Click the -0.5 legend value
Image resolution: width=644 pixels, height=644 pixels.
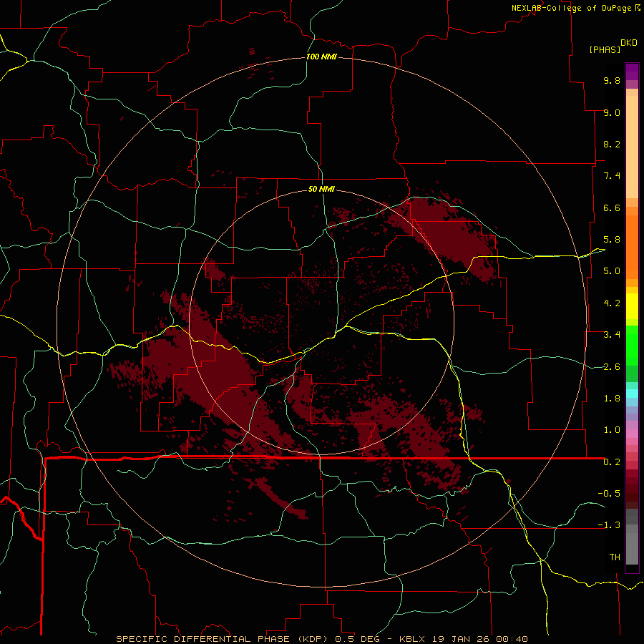[x=609, y=494]
